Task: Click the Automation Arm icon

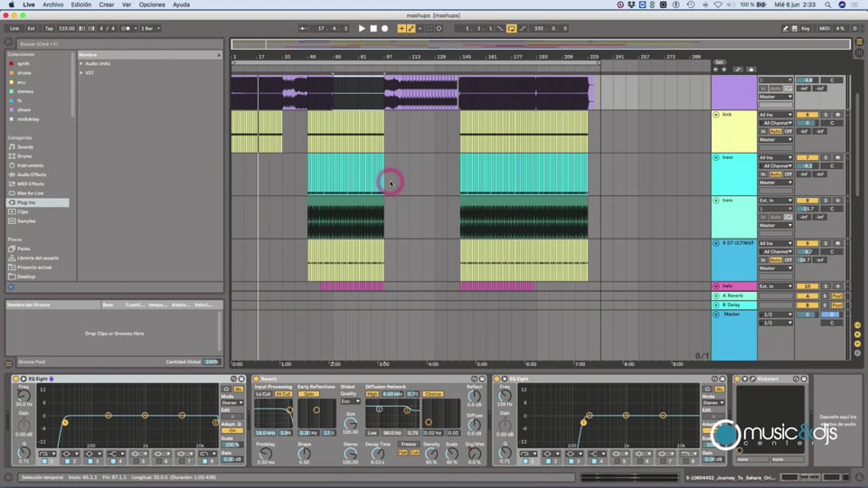Action: pos(410,28)
